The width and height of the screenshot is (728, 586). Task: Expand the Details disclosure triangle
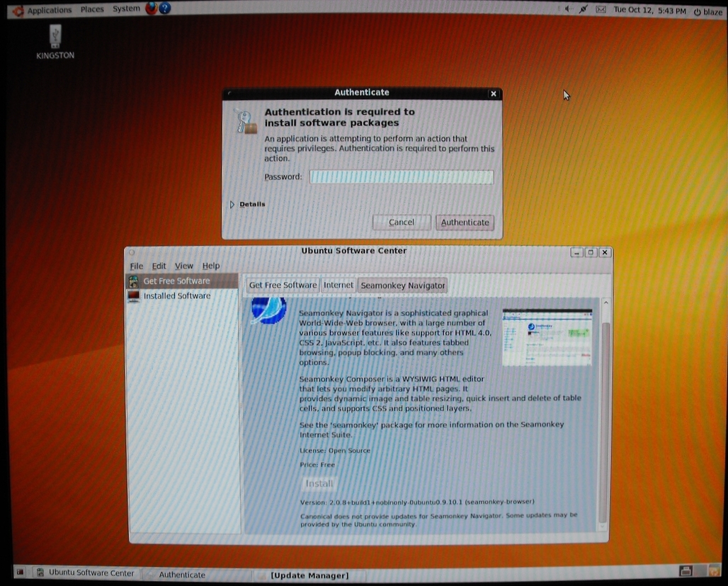click(232, 205)
